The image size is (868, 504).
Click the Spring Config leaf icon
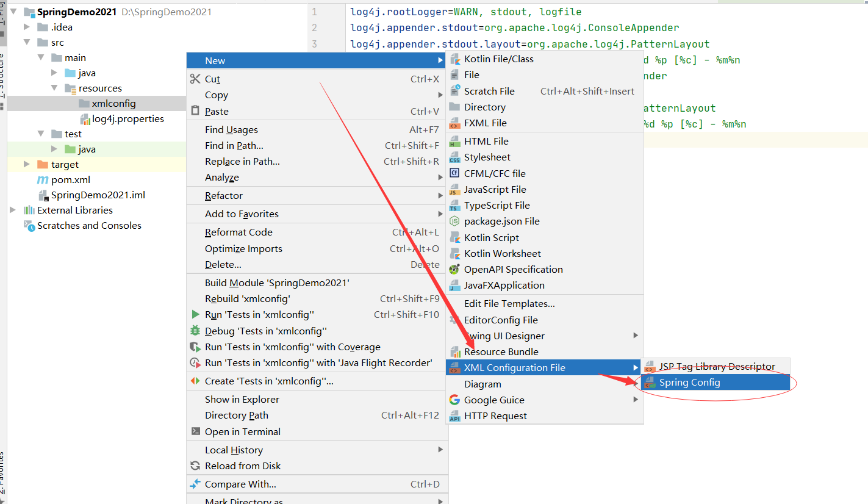650,383
